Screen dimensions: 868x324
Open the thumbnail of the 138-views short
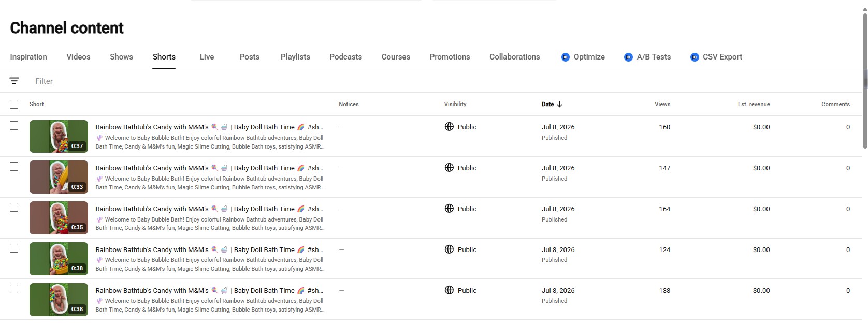click(x=59, y=300)
